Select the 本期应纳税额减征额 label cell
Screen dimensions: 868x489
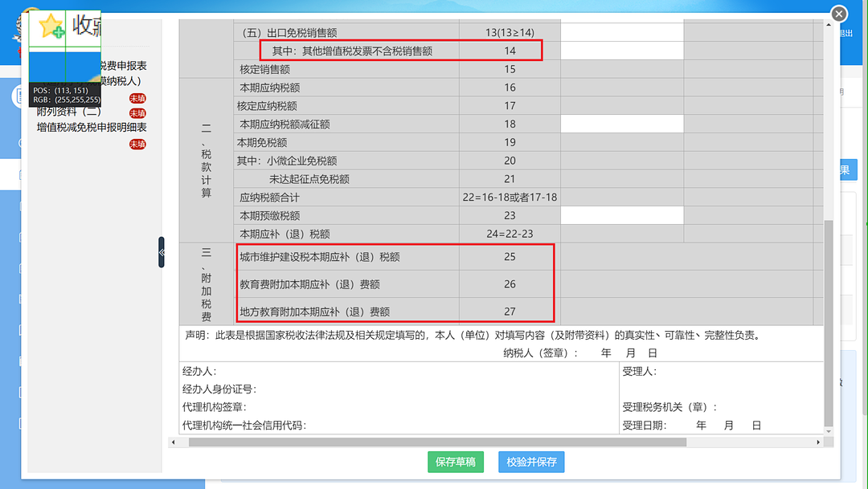pos(346,124)
